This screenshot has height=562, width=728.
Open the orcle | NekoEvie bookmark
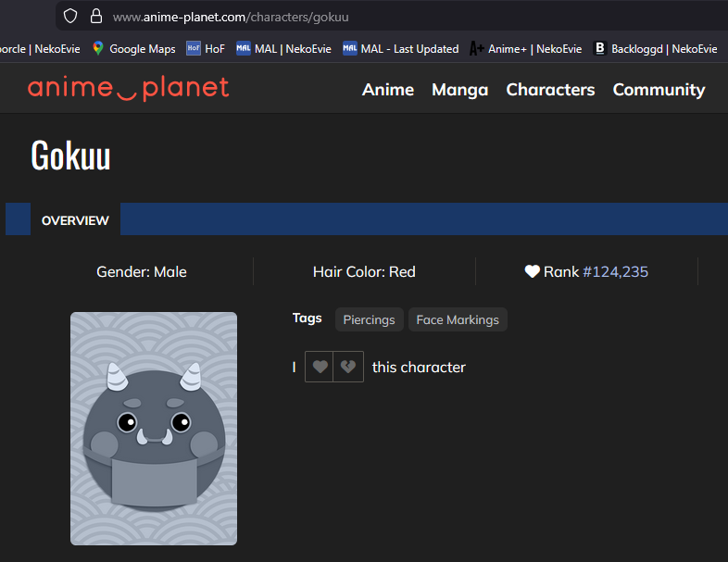pyautogui.click(x=40, y=49)
